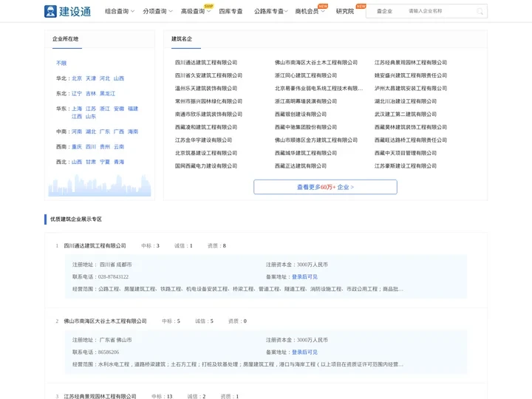Open 西藏中驰集团股份有限公司 link
This screenshot has height=399, width=532.
tap(306, 127)
